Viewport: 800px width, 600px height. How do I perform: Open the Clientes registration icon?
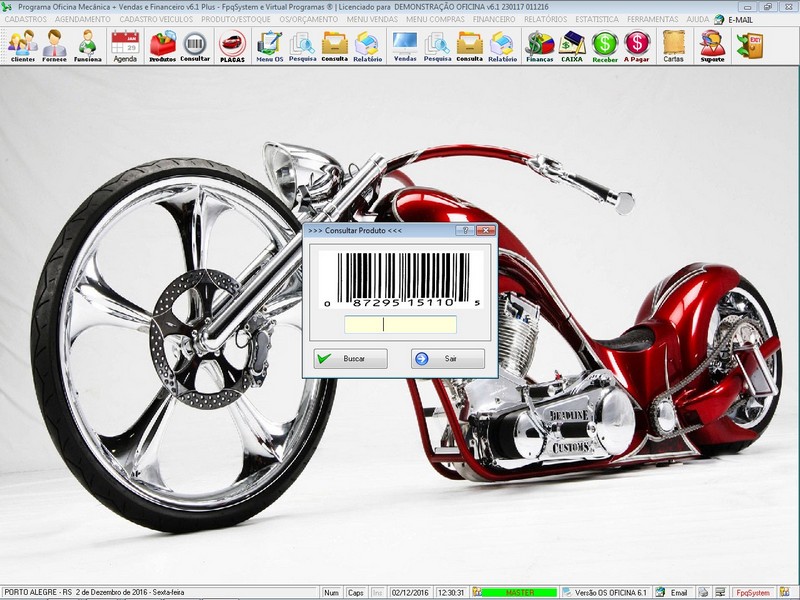(23, 46)
